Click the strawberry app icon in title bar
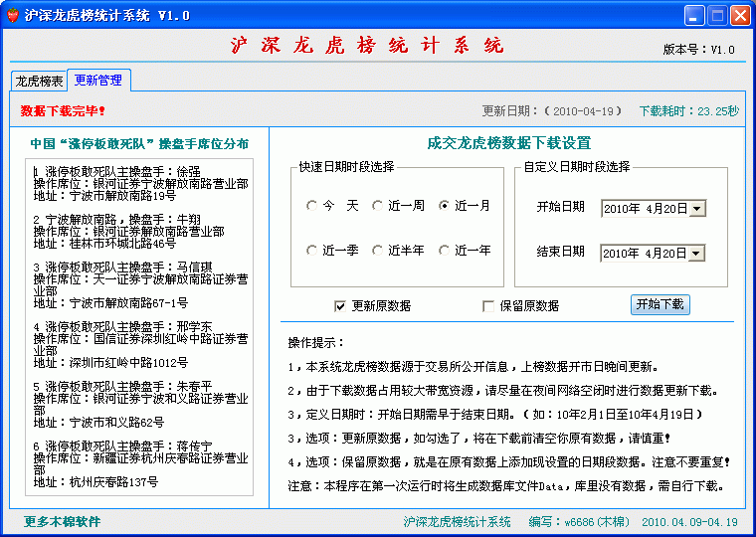The width and height of the screenshot is (756, 537). 13,15
